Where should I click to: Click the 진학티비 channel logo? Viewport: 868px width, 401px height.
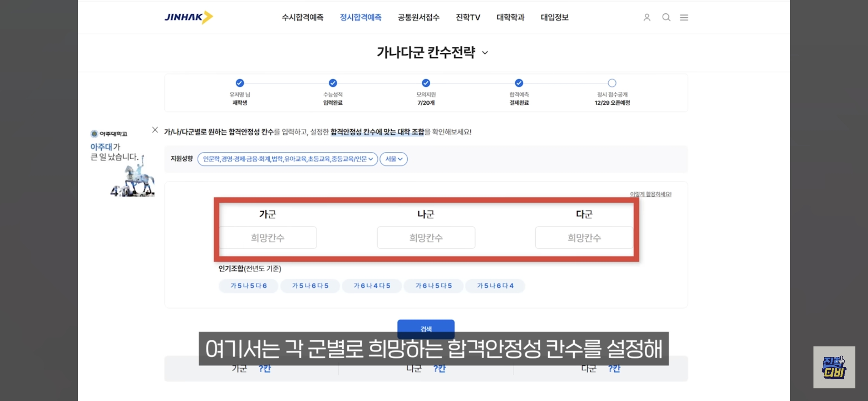(x=834, y=367)
